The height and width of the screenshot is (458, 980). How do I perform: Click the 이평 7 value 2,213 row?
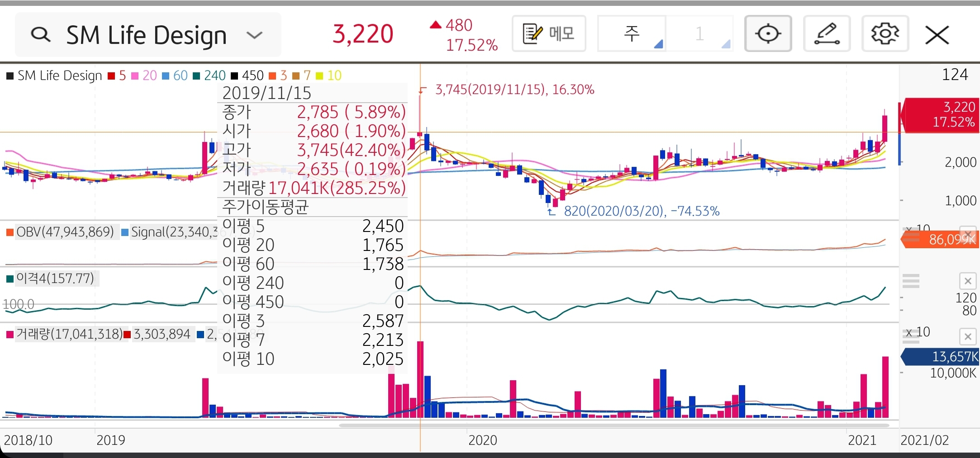pos(313,340)
